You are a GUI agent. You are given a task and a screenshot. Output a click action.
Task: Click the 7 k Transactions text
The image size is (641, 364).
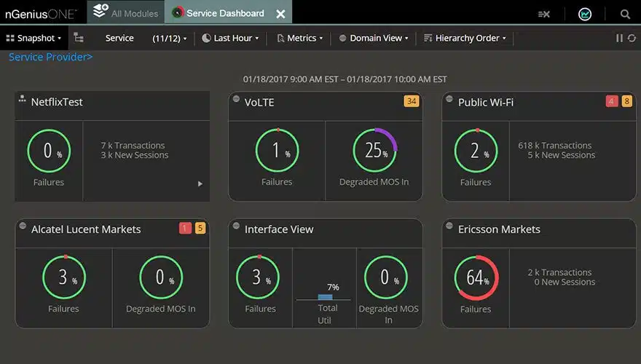133,146
